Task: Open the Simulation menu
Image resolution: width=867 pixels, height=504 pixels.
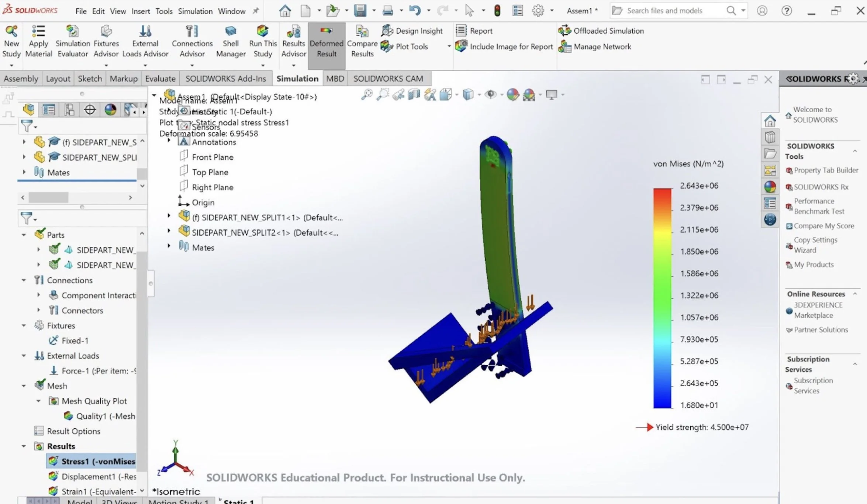Action: [195, 11]
